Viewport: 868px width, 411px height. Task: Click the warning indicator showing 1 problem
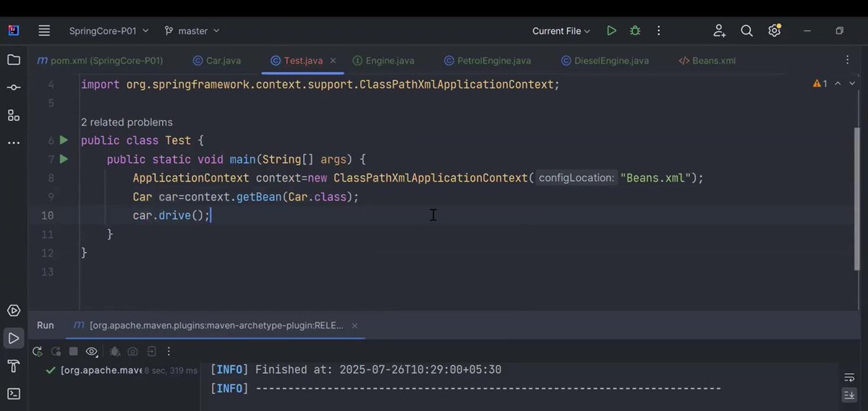[820, 84]
